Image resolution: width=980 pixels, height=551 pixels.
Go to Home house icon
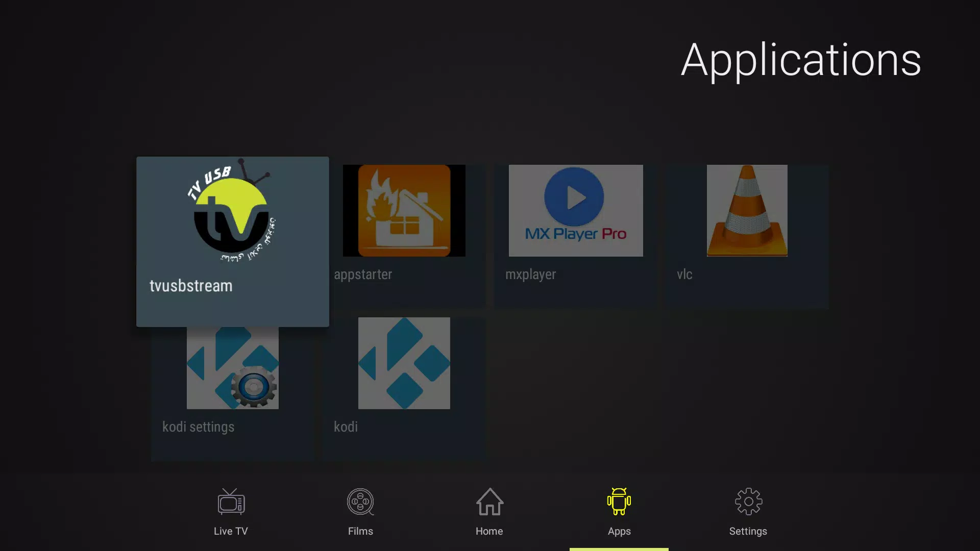489,502
